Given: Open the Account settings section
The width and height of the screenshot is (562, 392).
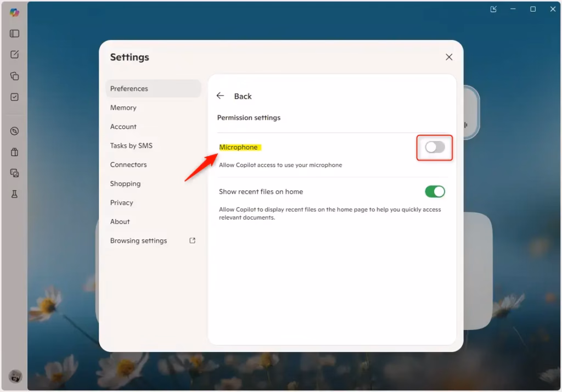Looking at the screenshot, I should click(x=123, y=126).
